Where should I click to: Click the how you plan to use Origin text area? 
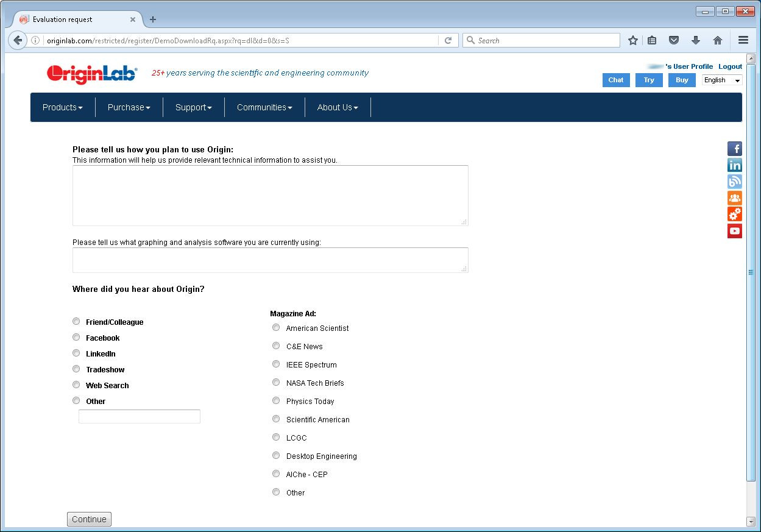(270, 195)
